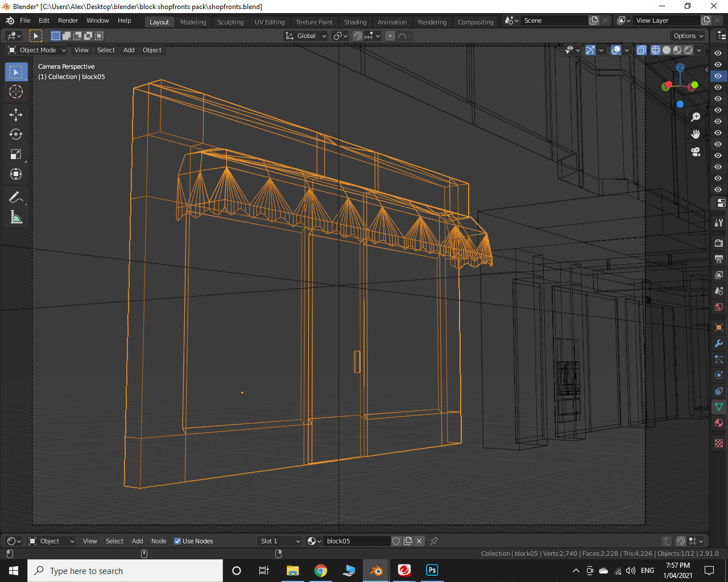Pin the shader editor material
Screen dimensions: 728x582
[x=434, y=541]
